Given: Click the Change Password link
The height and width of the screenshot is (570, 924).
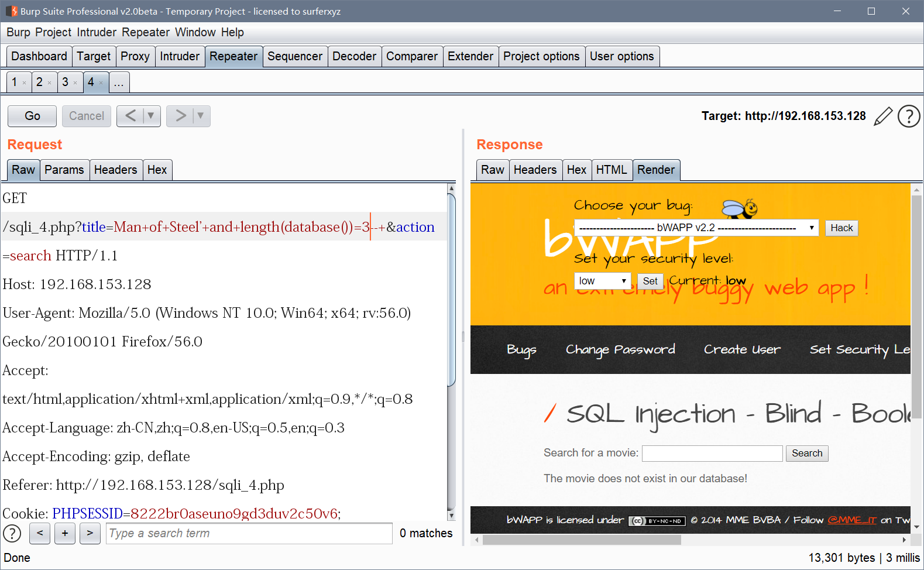Looking at the screenshot, I should coord(620,349).
